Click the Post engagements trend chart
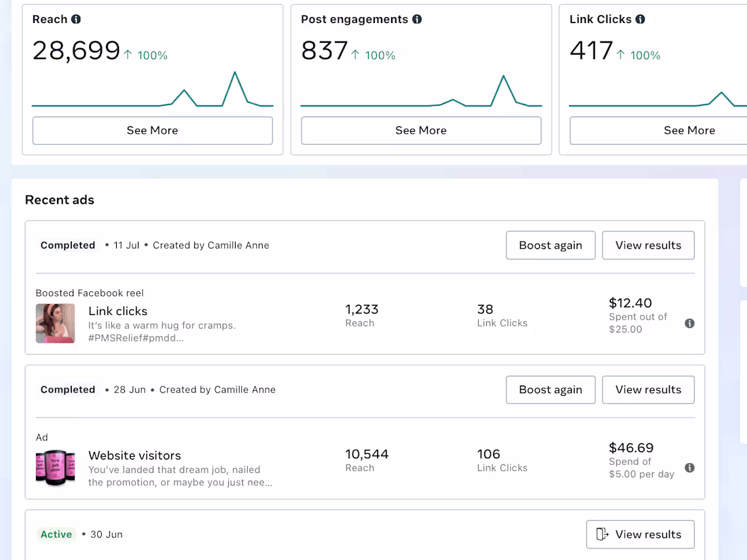Viewport: 747px width, 560px height. pos(421,92)
